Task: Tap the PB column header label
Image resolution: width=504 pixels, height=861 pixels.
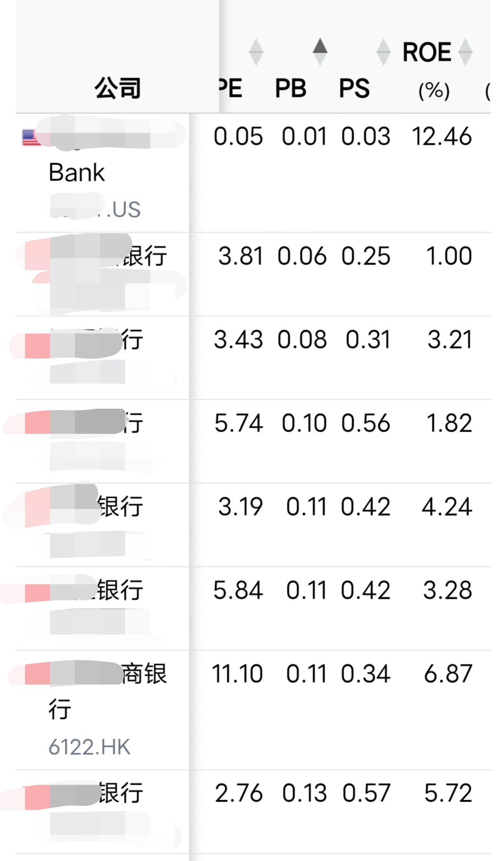Action: click(x=291, y=88)
